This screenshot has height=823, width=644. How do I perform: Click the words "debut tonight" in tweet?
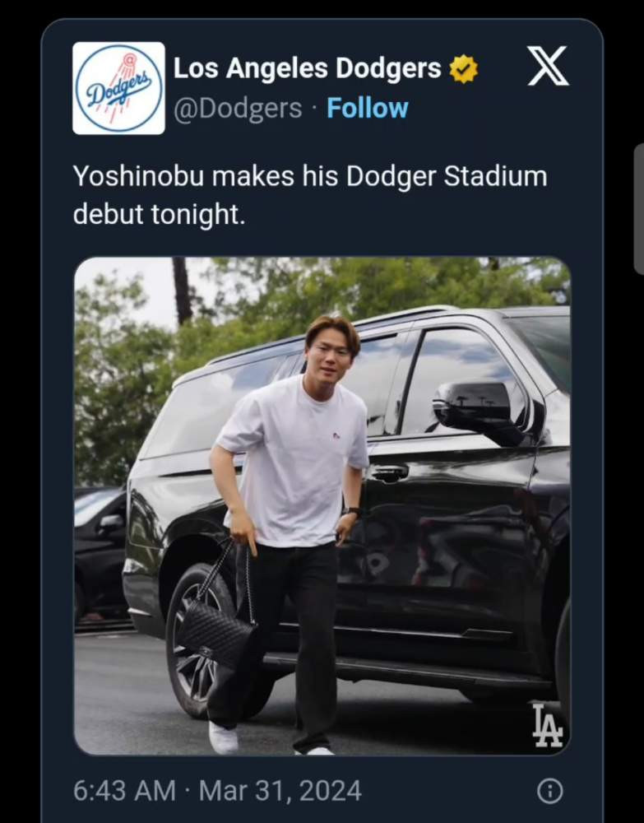point(159,214)
